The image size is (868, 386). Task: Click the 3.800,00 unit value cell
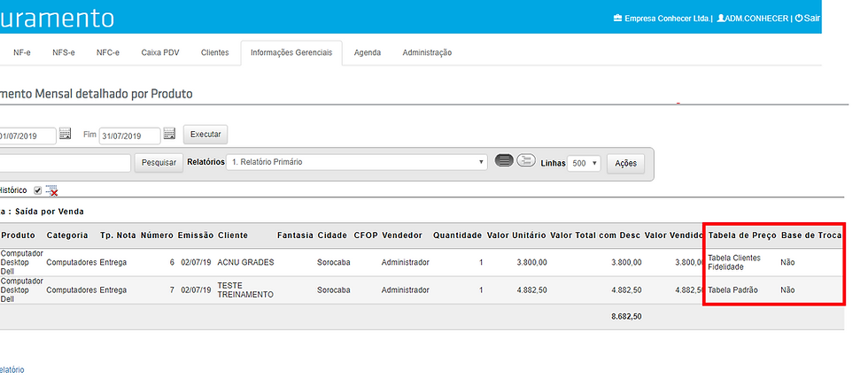[531, 262]
